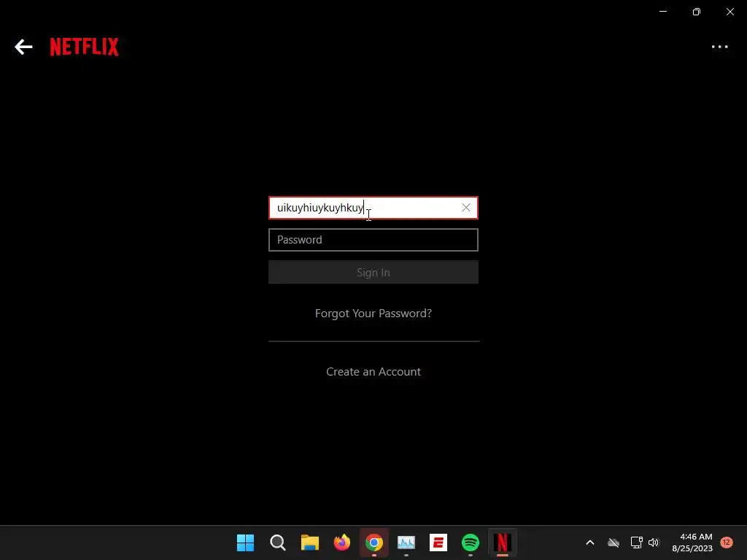This screenshot has height=560, width=747.
Task: Go back using the arrow beside the Netflix logo
Action: click(x=23, y=47)
